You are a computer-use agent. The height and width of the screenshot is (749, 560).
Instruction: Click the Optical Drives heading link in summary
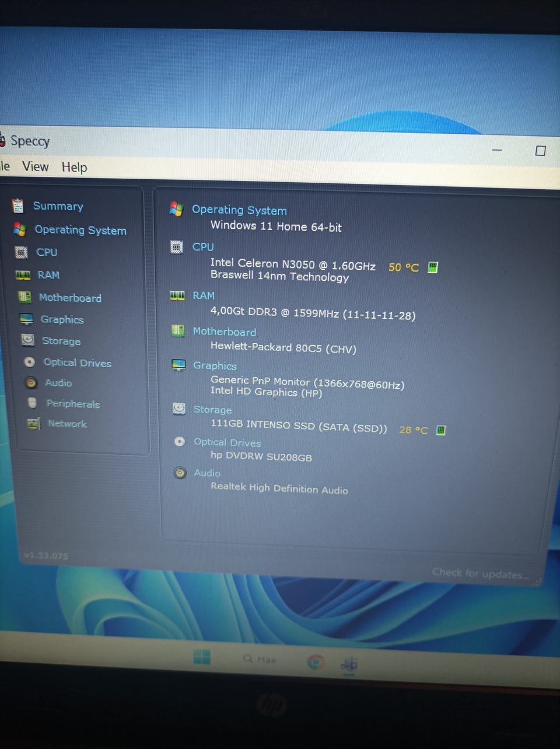[228, 443]
